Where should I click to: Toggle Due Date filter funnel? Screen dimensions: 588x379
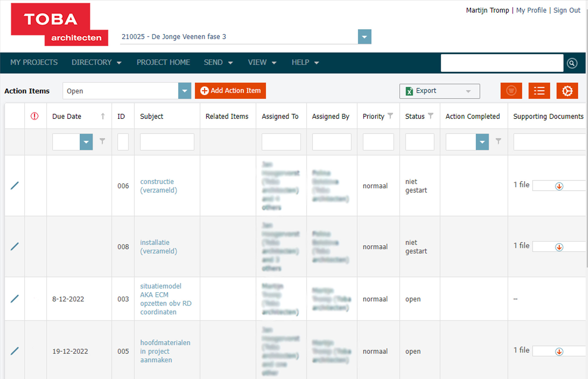pos(102,141)
